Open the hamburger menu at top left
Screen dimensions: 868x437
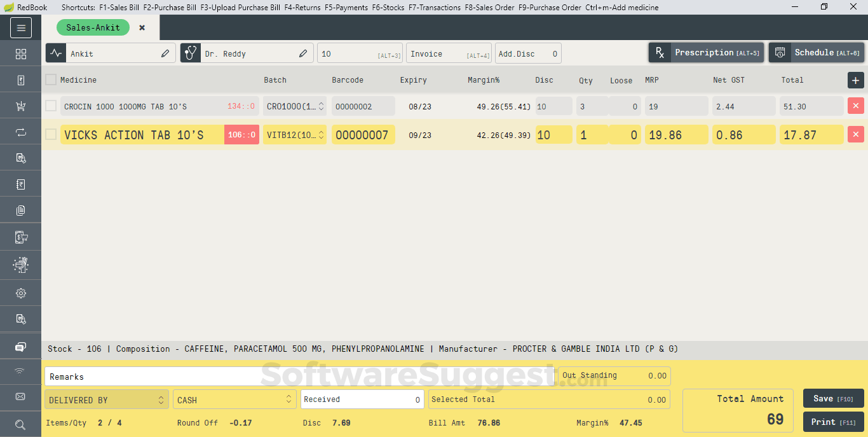click(21, 27)
